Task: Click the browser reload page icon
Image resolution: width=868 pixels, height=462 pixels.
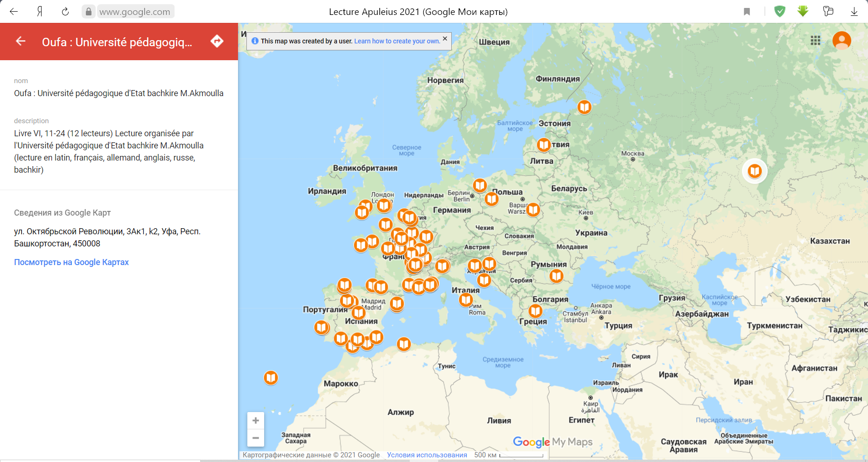Action: (65, 12)
